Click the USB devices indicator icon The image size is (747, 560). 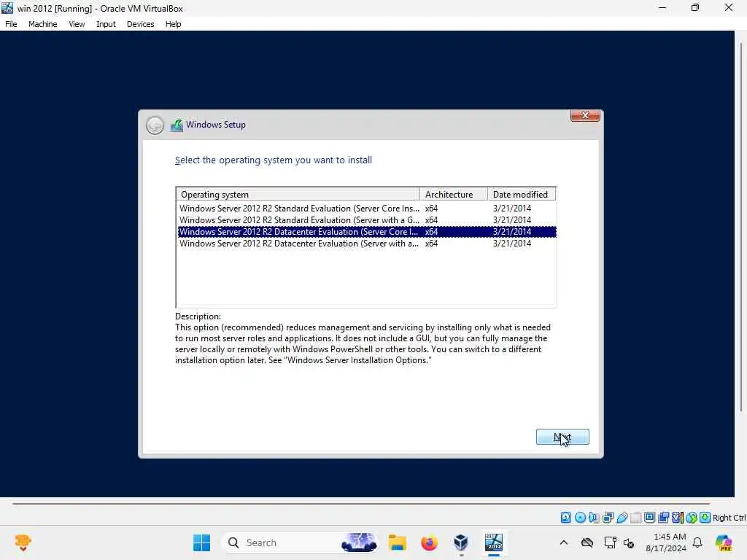[622, 517]
